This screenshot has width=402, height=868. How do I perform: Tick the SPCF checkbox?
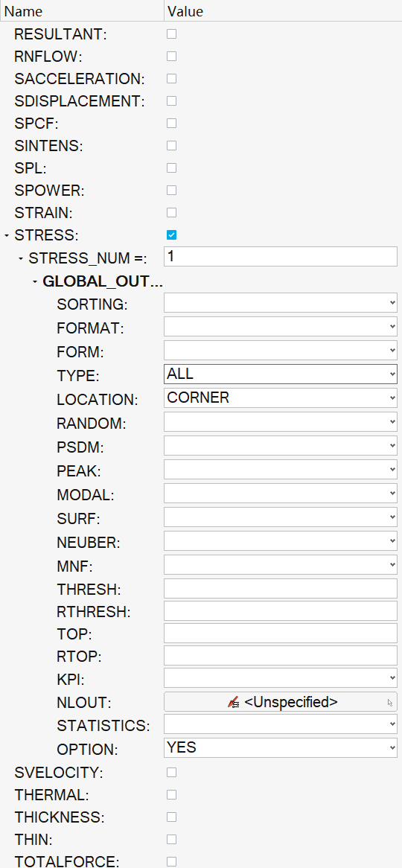[172, 123]
